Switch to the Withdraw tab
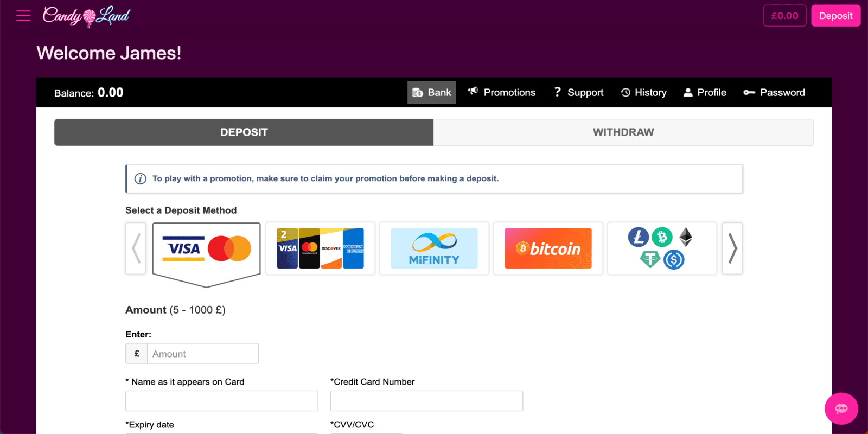Image resolution: width=868 pixels, height=434 pixels. (623, 132)
